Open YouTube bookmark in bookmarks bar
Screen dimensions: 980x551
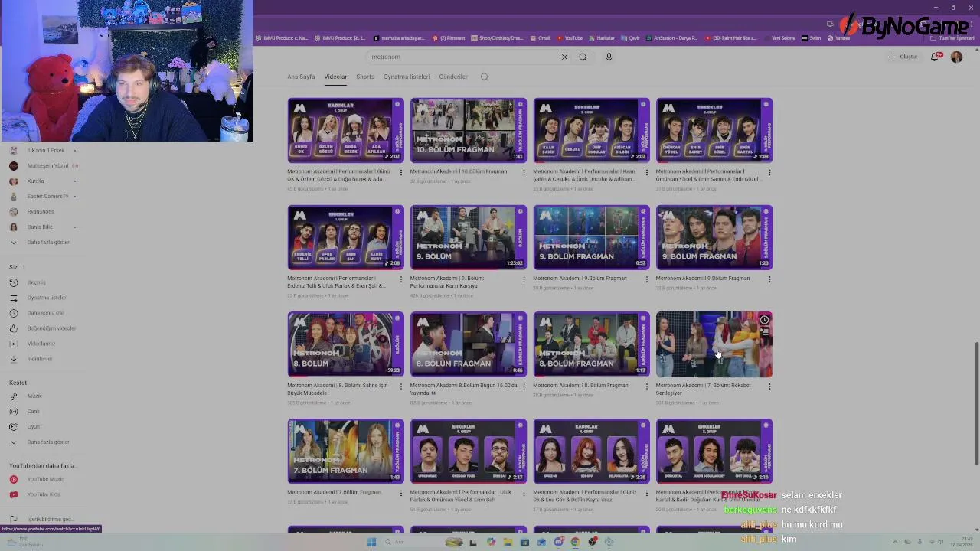point(570,38)
